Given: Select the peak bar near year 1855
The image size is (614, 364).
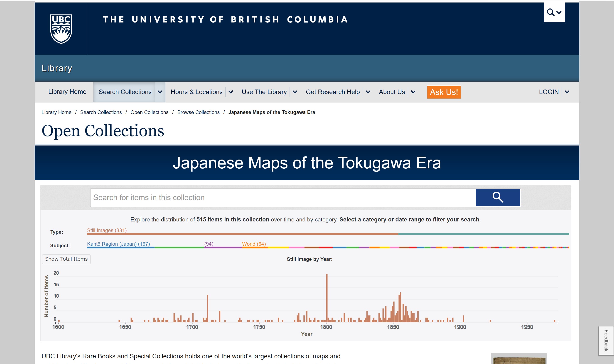Looking at the screenshot, I should [400, 307].
